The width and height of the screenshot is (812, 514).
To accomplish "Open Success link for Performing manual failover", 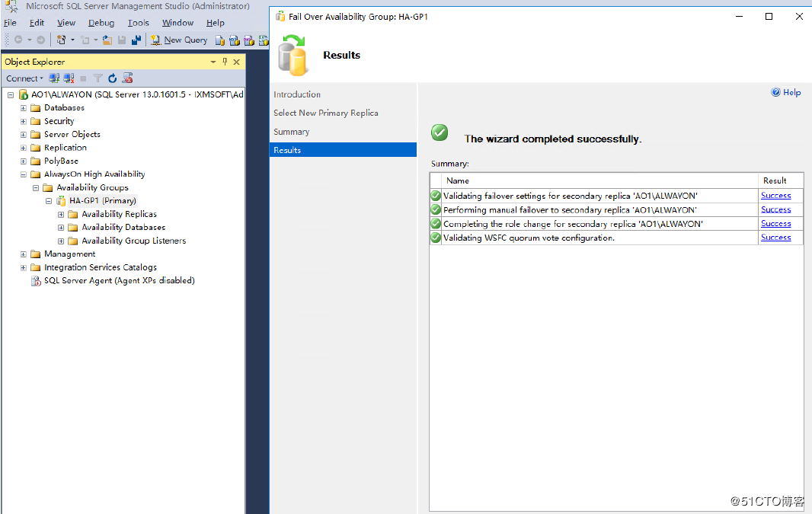I will click(x=775, y=209).
